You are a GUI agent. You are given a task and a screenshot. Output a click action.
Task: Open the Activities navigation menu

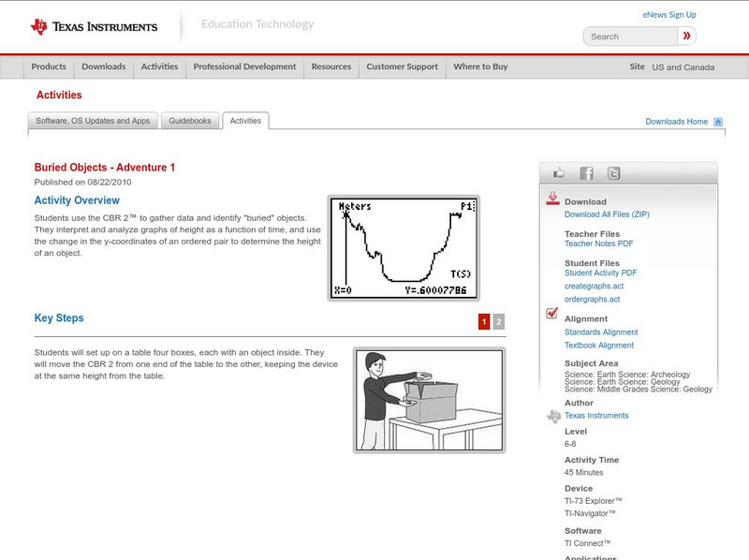pos(159,66)
